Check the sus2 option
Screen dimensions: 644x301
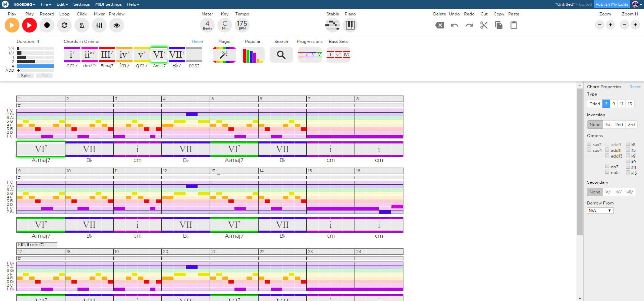click(589, 144)
